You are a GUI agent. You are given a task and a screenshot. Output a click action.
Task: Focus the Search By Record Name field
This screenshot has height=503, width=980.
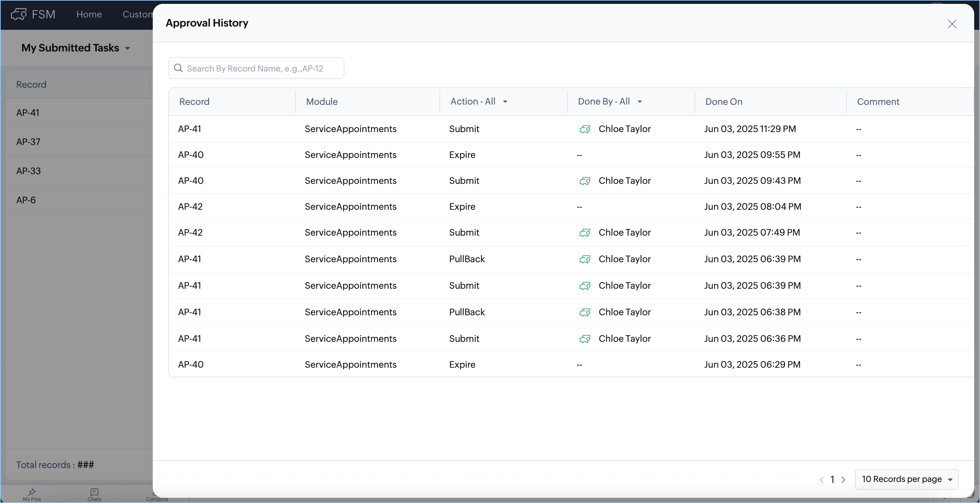tap(262, 69)
